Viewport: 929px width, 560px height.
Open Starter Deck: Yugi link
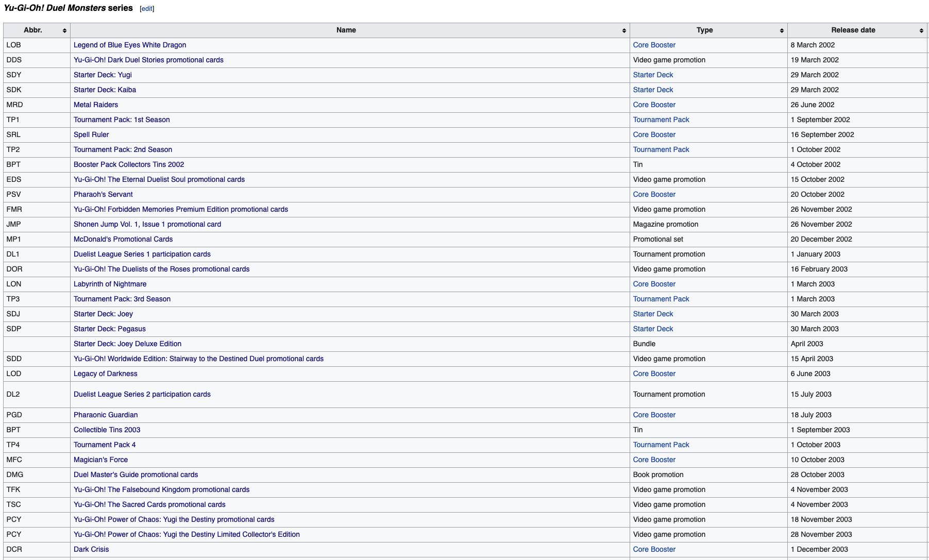[103, 75]
